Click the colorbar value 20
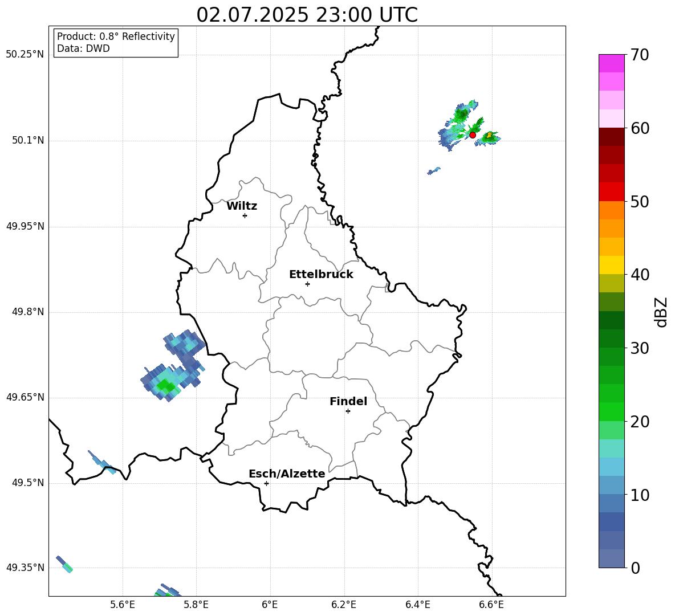The image size is (675, 616). pos(640,422)
